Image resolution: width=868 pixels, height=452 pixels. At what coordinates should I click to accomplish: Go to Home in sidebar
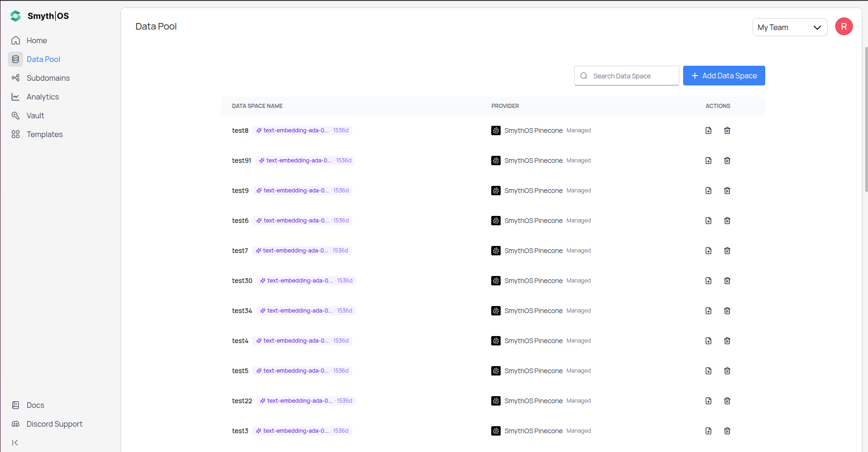pyautogui.click(x=37, y=40)
